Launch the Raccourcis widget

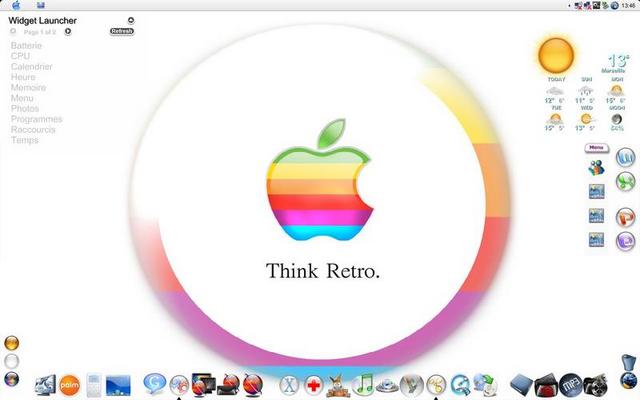tap(33, 129)
